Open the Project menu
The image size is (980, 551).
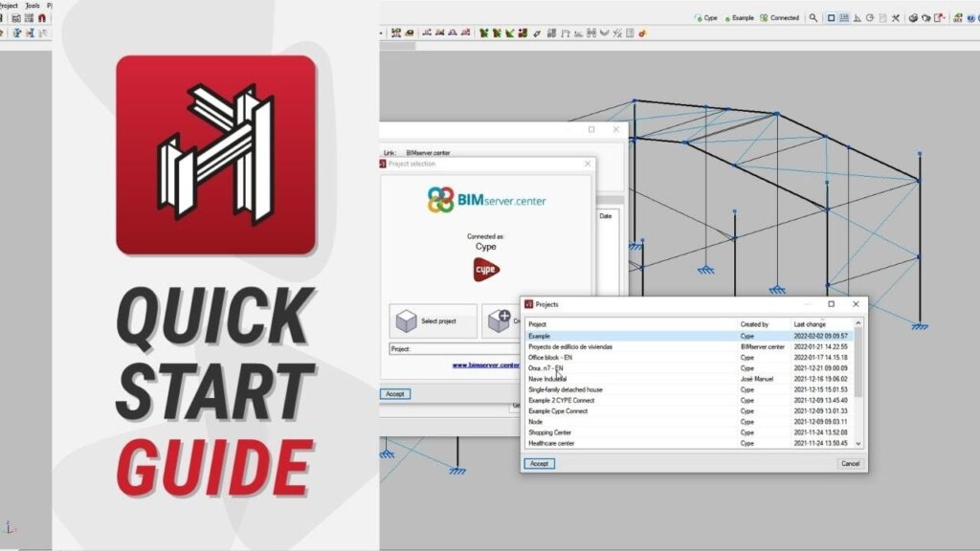[x=9, y=5]
